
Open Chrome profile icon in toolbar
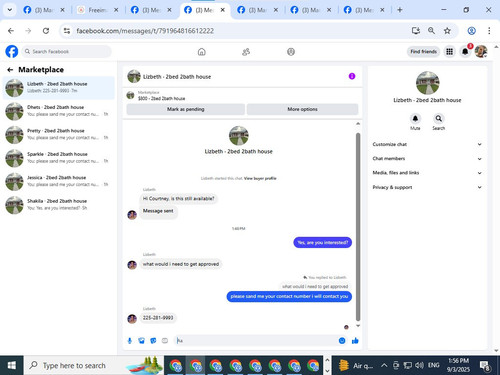coord(471,31)
